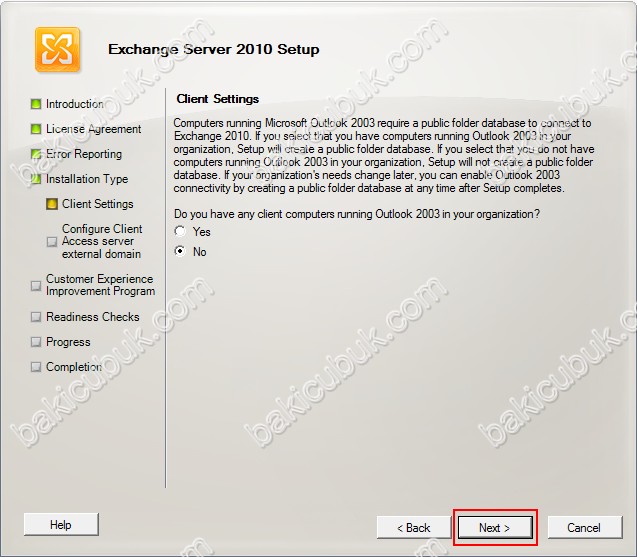
Task: Click the gray Customer Experience Improvement Program indicator
Action: tap(36, 286)
